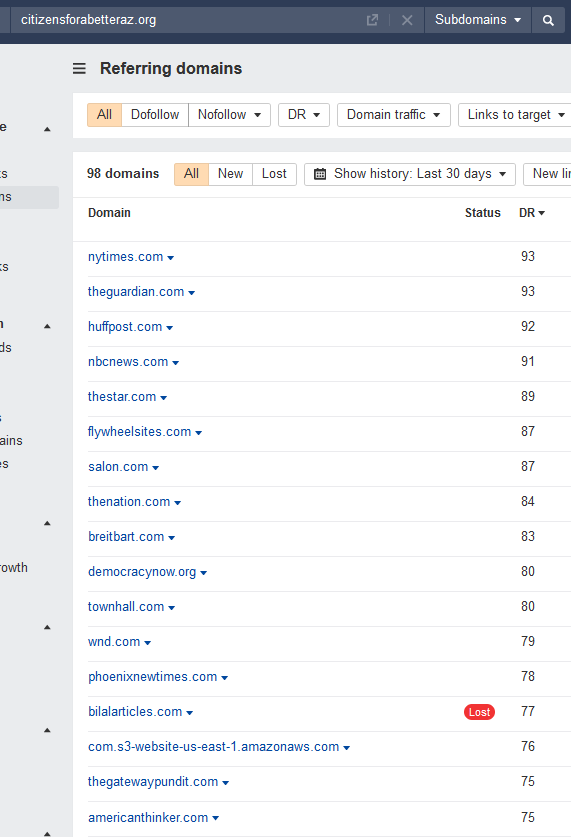Expand the nytimes.com dropdown arrow
This screenshot has width=571, height=837.
[171, 258]
